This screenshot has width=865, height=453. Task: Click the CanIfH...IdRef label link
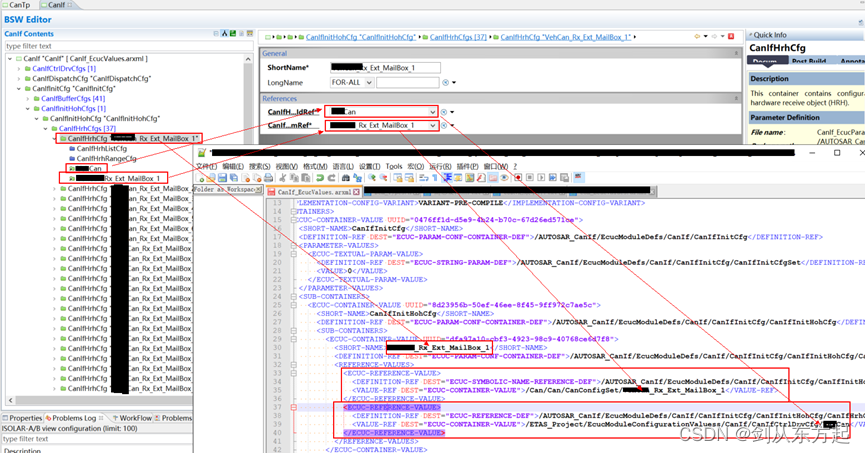click(x=291, y=112)
